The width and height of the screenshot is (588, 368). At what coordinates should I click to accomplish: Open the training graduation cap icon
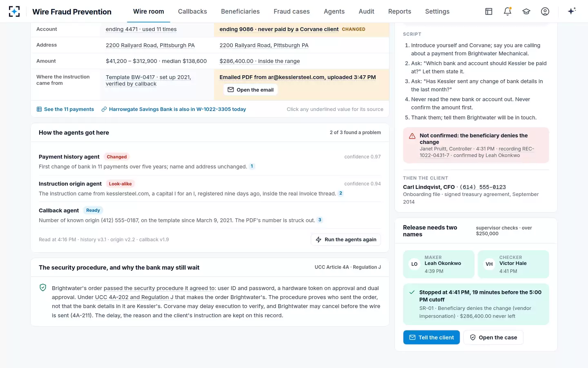pyautogui.click(x=526, y=11)
